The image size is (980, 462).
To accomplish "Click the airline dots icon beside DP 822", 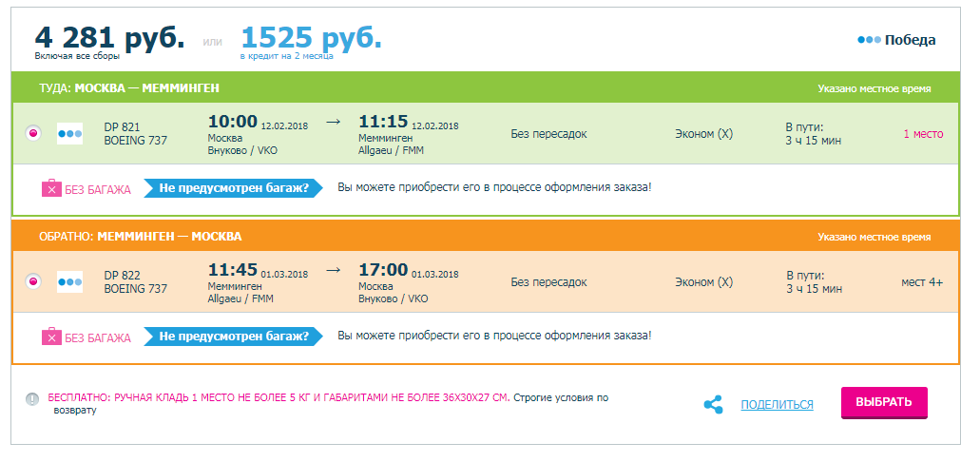I will (70, 282).
